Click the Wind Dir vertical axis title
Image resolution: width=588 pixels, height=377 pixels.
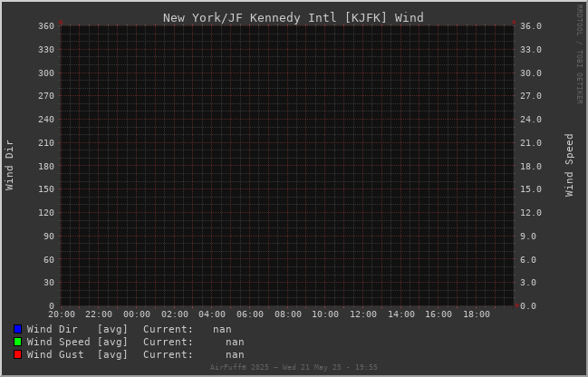(9, 166)
